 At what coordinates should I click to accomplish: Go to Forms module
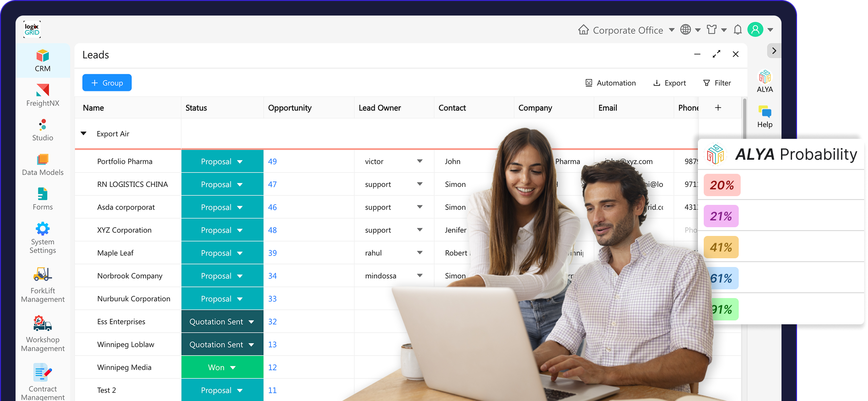[x=43, y=199]
